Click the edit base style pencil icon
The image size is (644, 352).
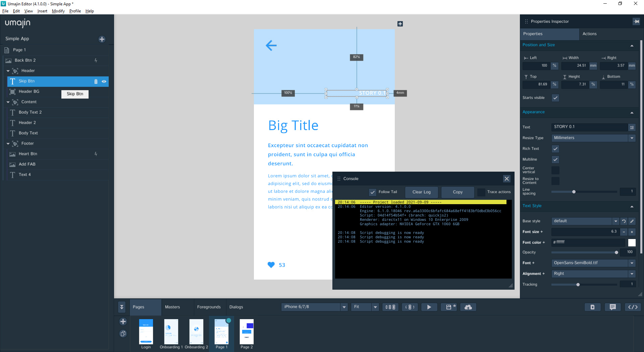point(632,221)
